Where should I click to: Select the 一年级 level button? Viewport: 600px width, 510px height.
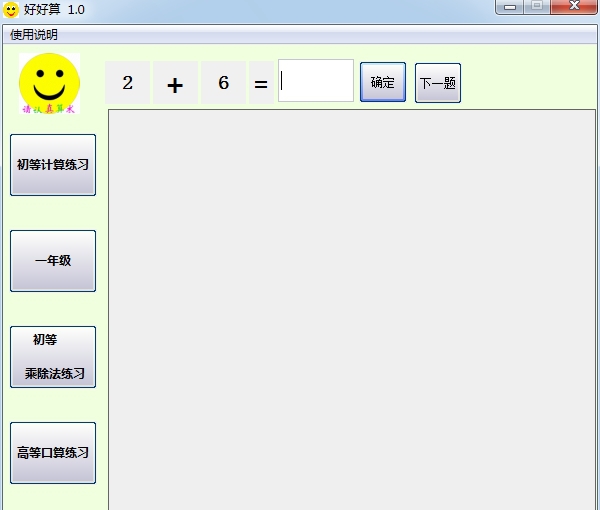53,261
